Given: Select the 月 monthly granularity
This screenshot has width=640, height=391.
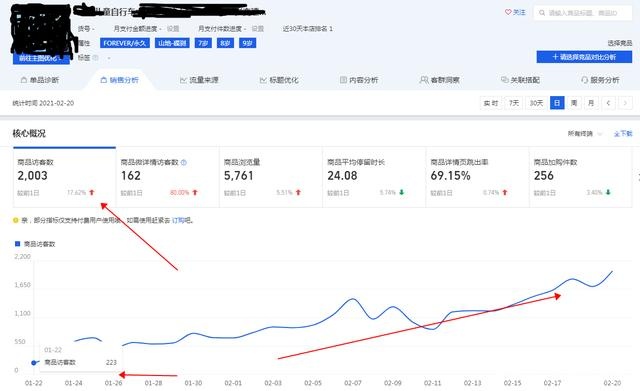Looking at the screenshot, I should (591, 103).
